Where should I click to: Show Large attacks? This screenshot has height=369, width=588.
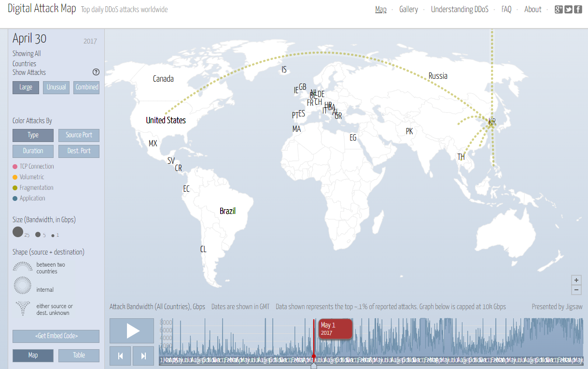coord(26,87)
